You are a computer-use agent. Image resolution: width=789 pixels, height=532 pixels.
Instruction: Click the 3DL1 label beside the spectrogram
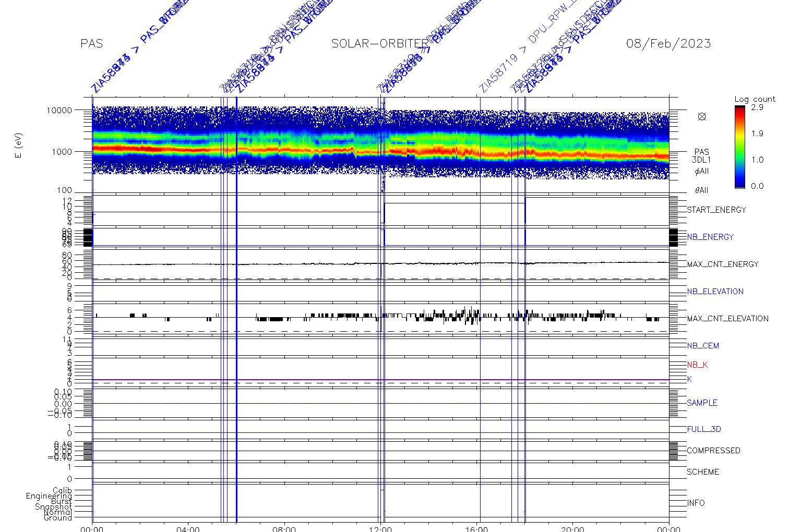coord(701,161)
